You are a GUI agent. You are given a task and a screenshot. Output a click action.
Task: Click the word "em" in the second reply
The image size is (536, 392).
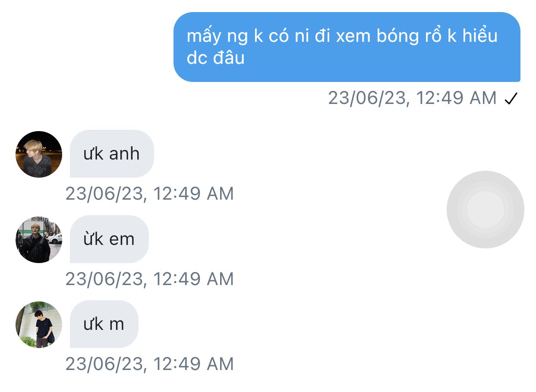point(122,239)
